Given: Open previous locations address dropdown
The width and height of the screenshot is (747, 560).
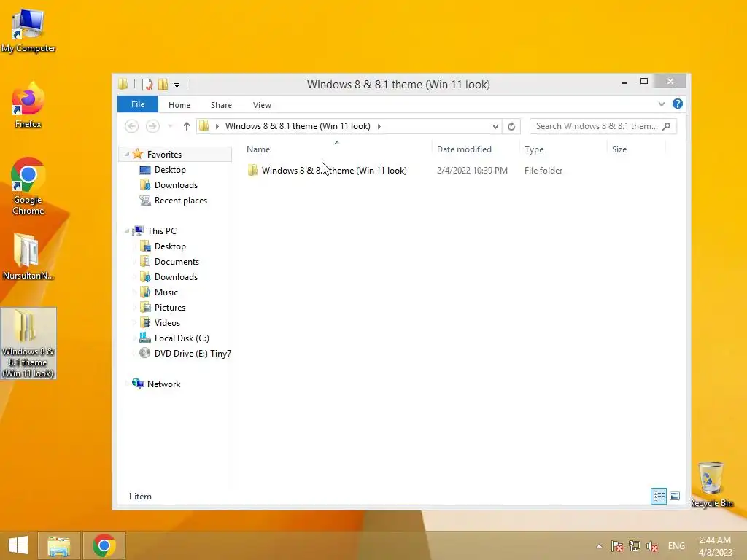Looking at the screenshot, I should 495,126.
